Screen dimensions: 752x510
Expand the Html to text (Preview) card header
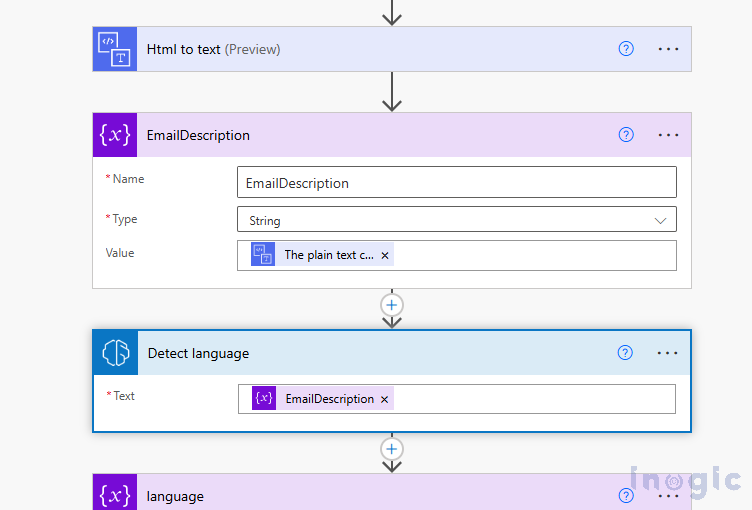(391, 49)
